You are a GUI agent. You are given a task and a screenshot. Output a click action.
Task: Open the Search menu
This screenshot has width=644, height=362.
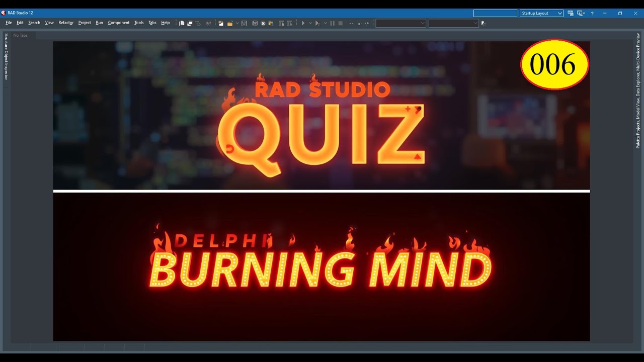coord(34,23)
